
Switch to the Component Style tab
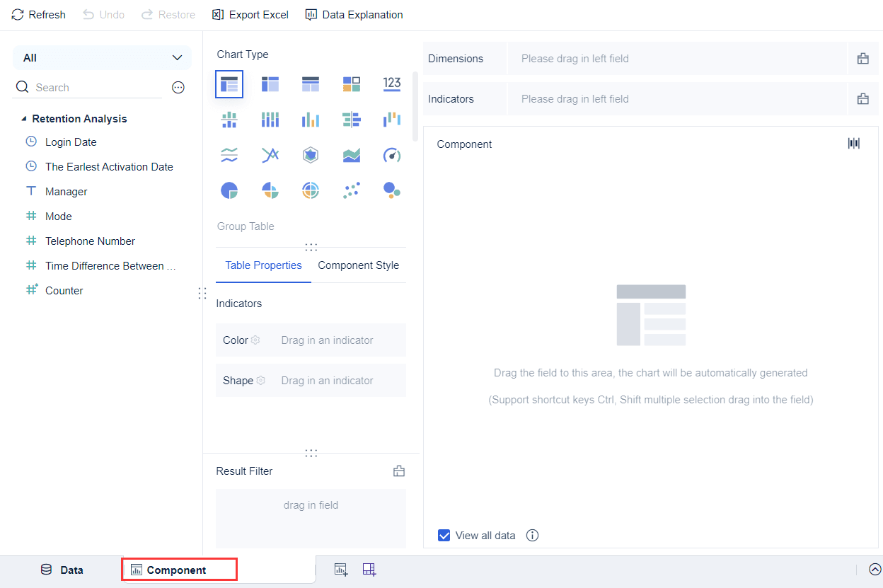pos(359,265)
